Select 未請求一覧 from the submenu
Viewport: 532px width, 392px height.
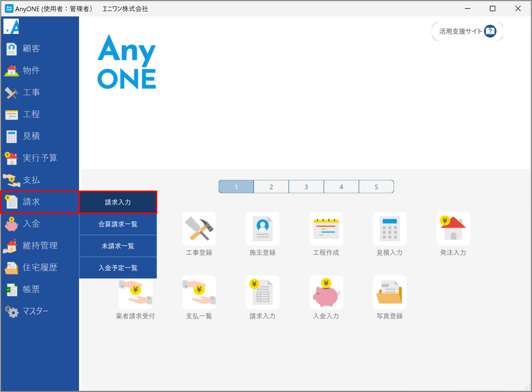coord(118,246)
